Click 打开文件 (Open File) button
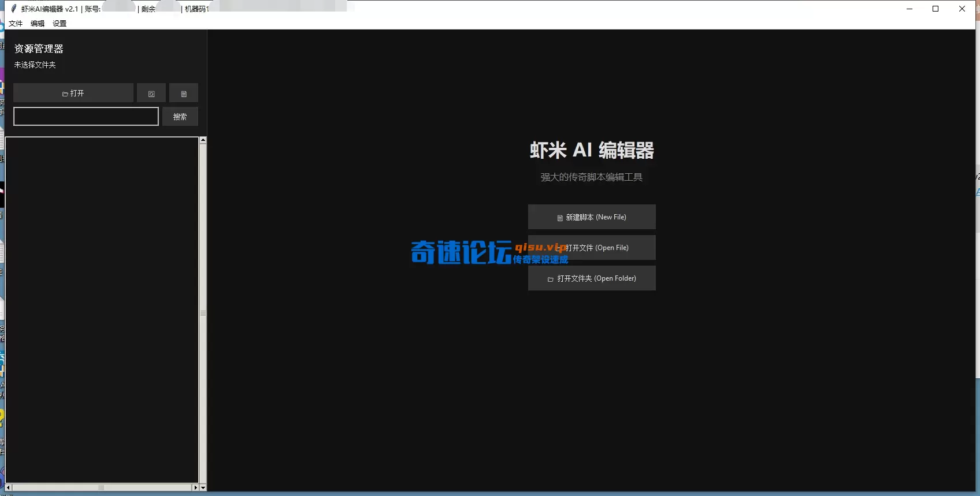980x496 pixels. point(592,248)
